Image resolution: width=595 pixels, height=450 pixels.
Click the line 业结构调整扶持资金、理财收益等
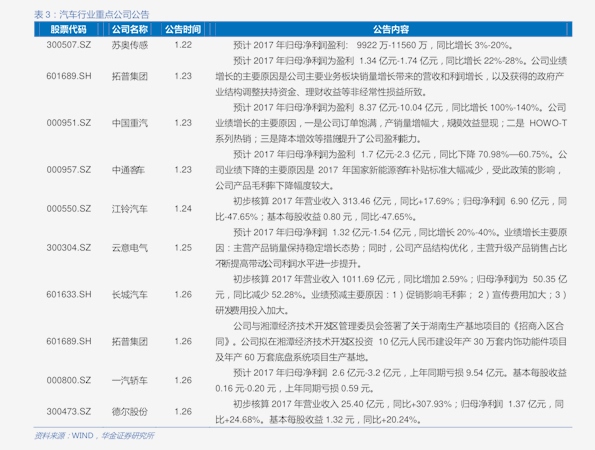click(322, 92)
